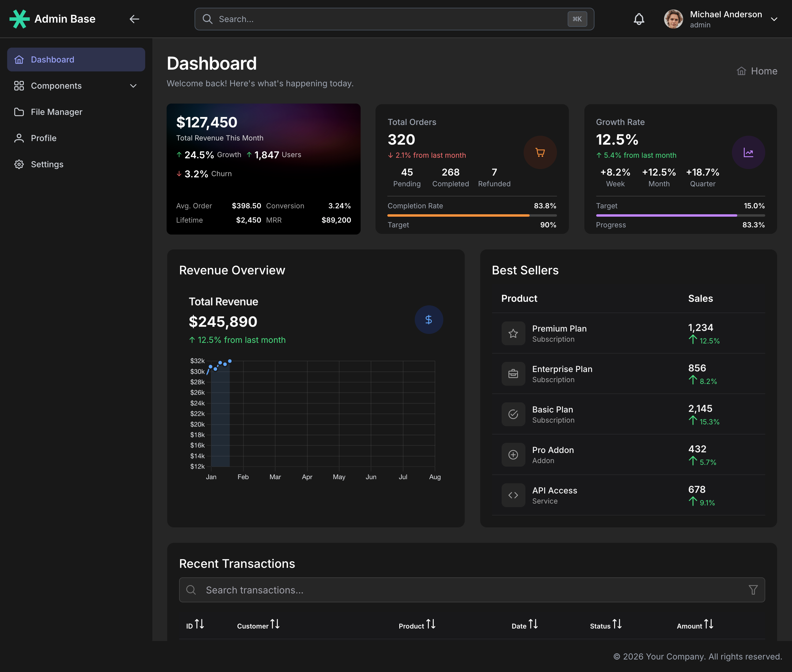The image size is (792, 672).
Task: Open the filter icon beside transaction search
Action: 753,590
